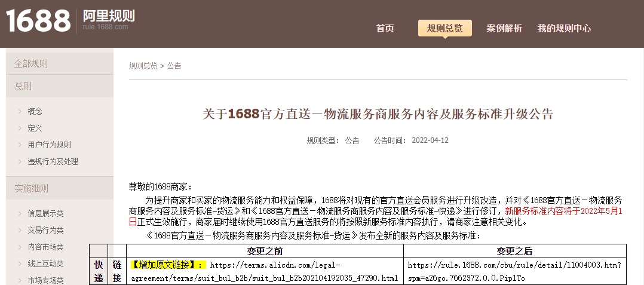Click the 公告时间 2022-04-12 date
The image size is (644, 285).
pyautogui.click(x=411, y=140)
